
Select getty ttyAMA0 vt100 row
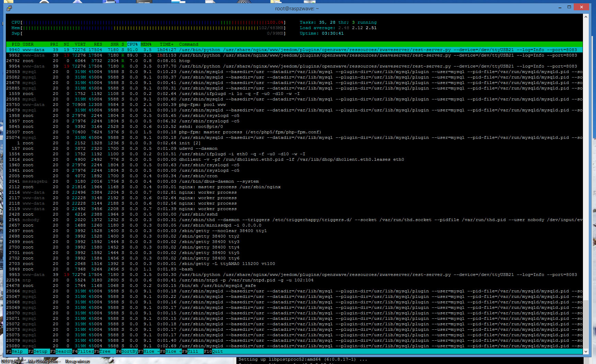(294, 264)
